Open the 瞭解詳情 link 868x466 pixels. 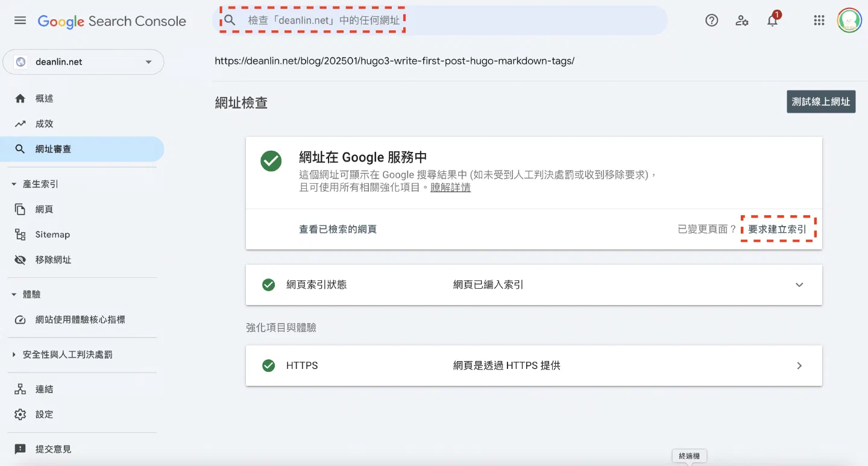450,187
